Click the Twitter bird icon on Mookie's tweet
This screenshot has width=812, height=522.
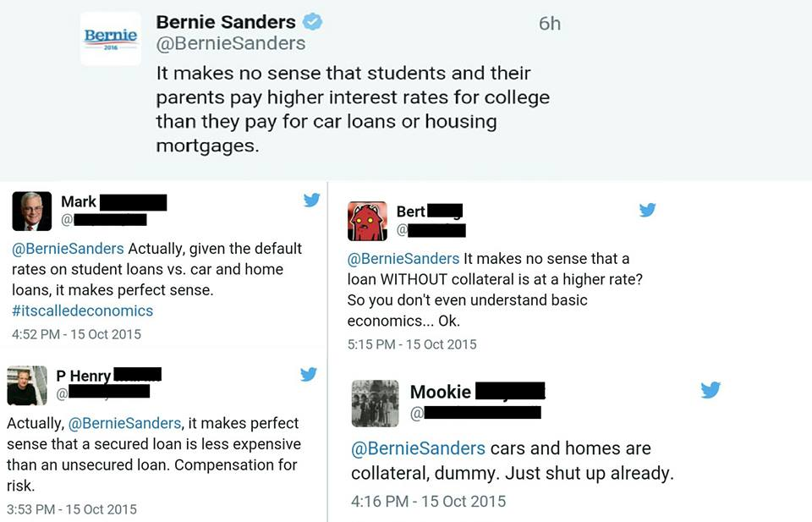[x=710, y=390]
